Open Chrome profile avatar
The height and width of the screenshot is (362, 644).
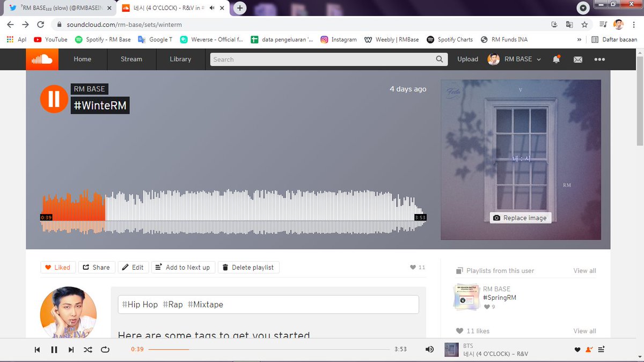(618, 25)
